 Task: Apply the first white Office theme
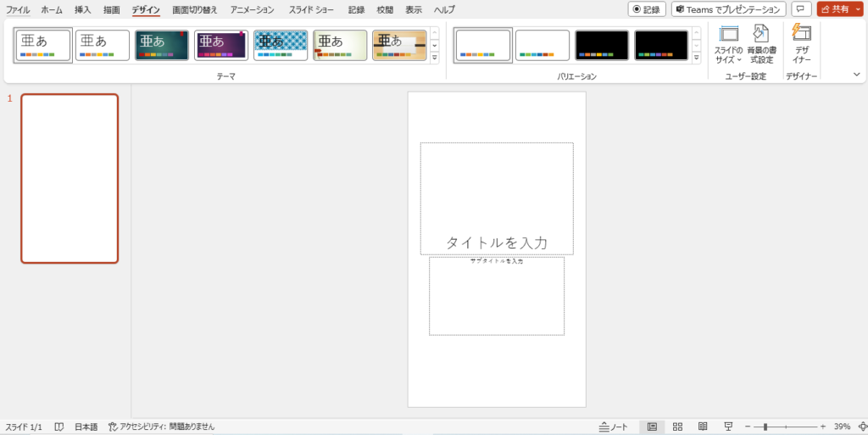(x=43, y=45)
